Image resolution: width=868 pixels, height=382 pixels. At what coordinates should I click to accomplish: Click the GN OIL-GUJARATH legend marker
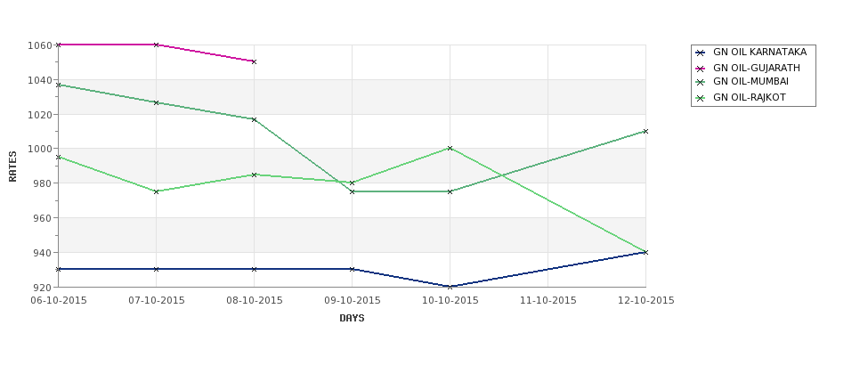click(701, 69)
